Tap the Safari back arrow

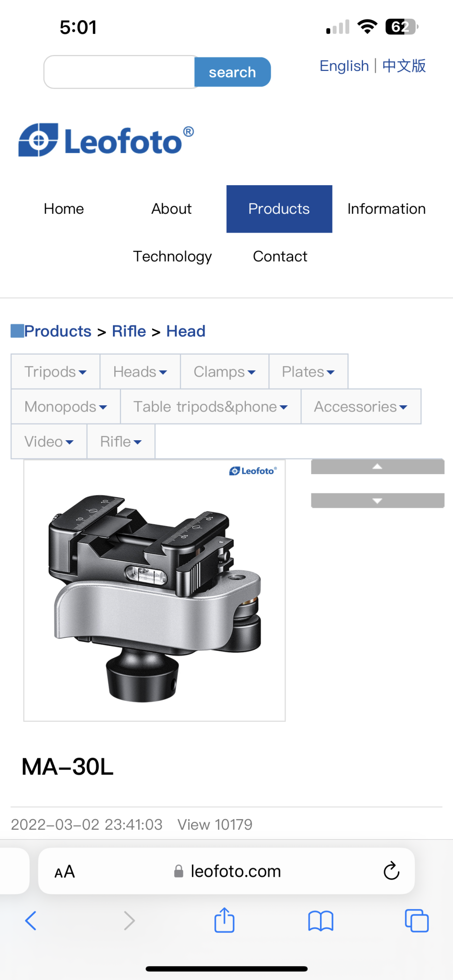(x=31, y=921)
